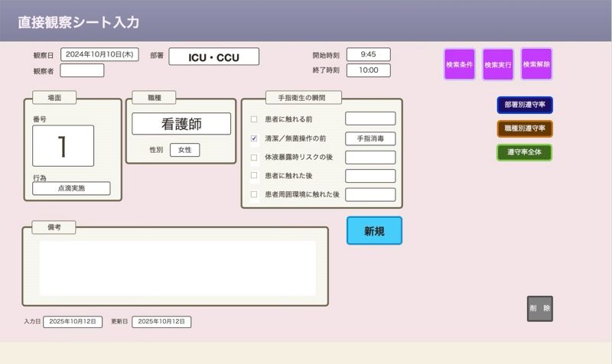Show the 遵守率全体 overall report

click(524, 152)
